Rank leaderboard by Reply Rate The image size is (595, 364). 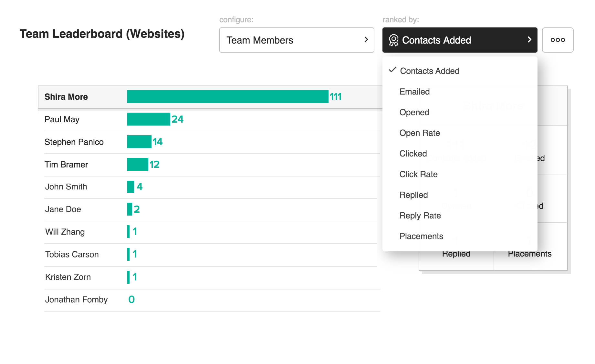pyautogui.click(x=420, y=216)
